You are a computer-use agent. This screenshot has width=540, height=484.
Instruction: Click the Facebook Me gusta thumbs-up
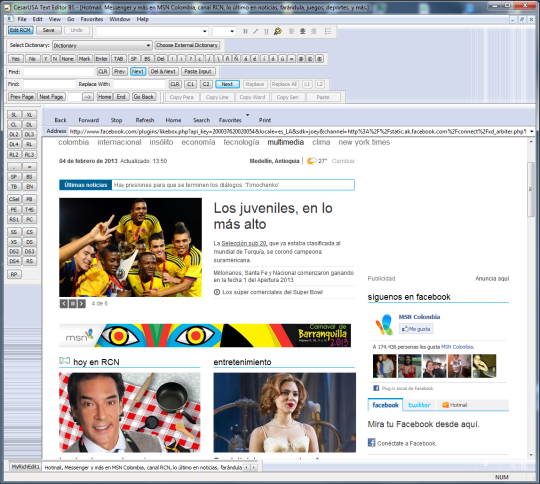416,329
